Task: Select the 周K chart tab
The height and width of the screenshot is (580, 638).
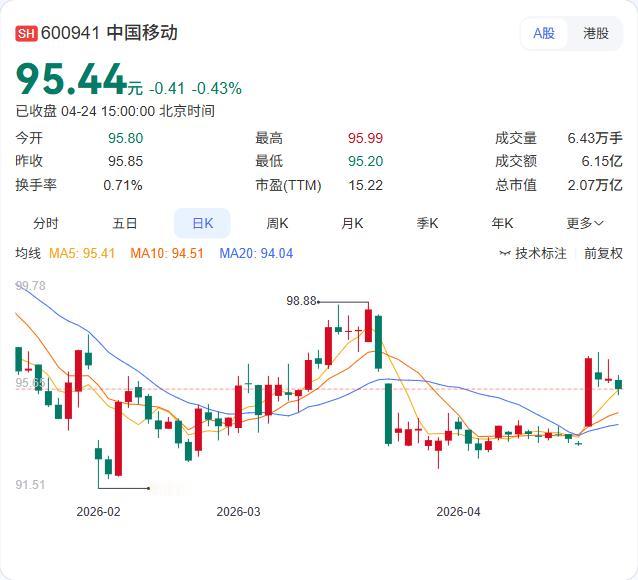Action: click(277, 223)
